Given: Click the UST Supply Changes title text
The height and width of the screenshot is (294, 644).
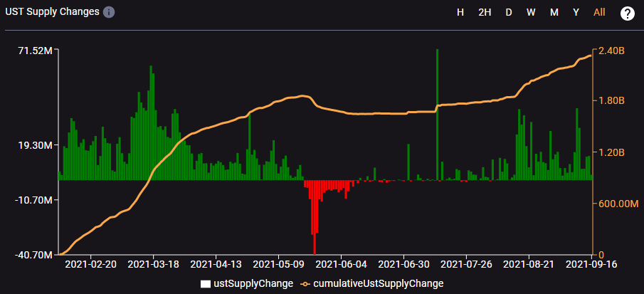Looking at the screenshot, I should point(52,13).
